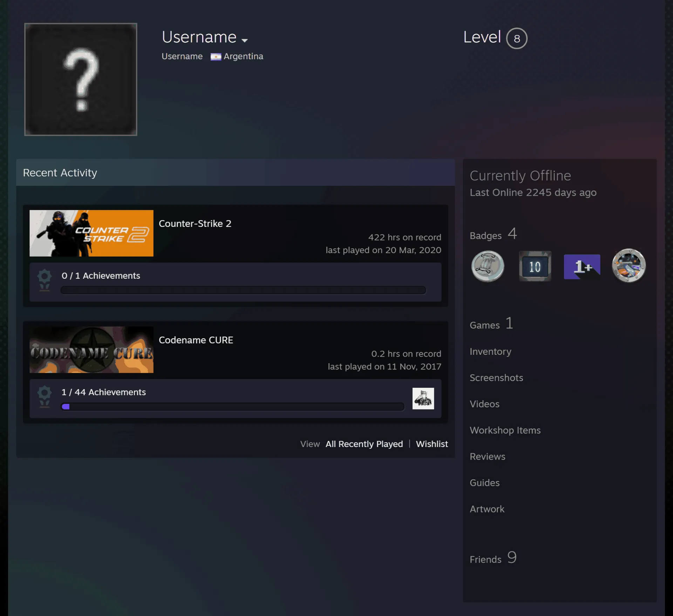673x616 pixels.
Task: Open the Years of Service 10 badge
Action: pyautogui.click(x=535, y=266)
